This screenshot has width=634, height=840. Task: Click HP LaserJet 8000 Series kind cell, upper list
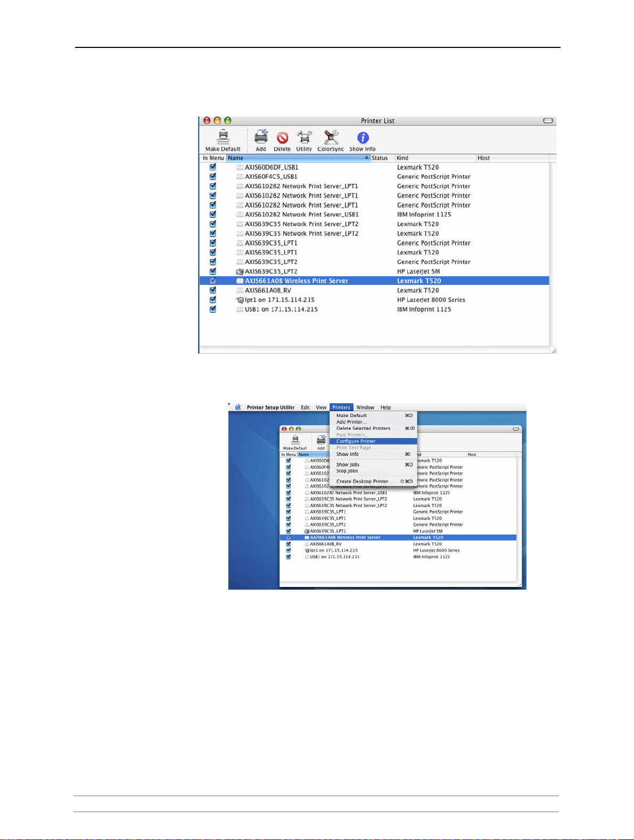tap(431, 300)
